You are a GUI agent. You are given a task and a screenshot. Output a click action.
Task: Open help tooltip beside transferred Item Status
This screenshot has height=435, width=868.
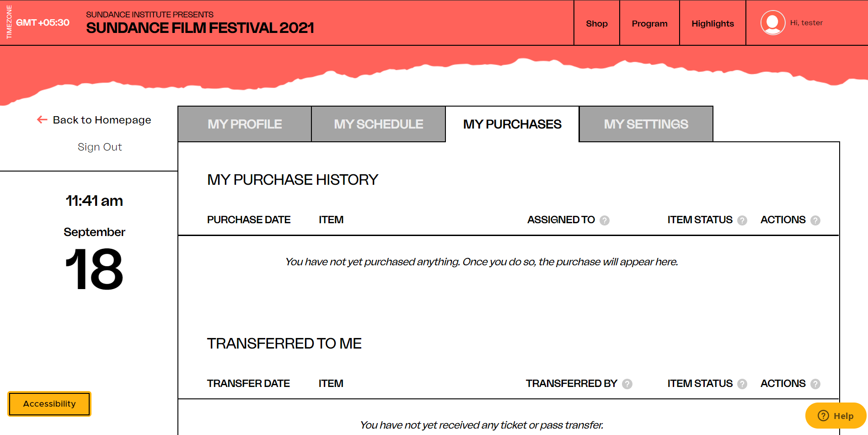[742, 384]
